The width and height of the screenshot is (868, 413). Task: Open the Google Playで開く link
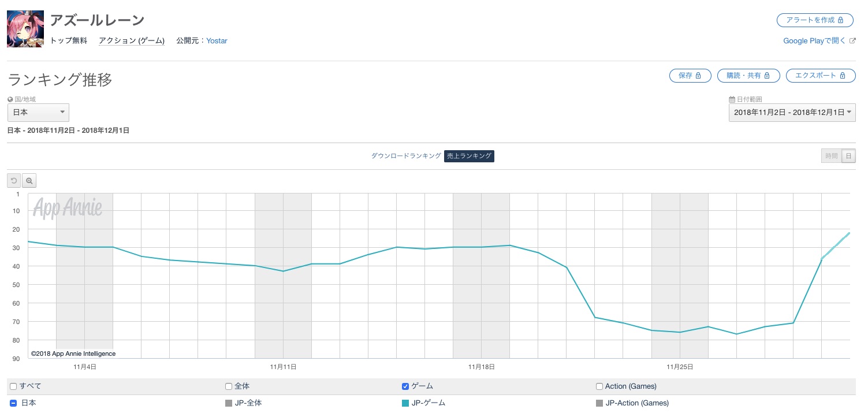click(x=814, y=41)
